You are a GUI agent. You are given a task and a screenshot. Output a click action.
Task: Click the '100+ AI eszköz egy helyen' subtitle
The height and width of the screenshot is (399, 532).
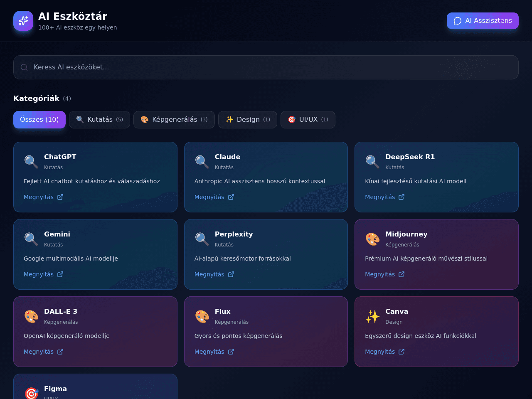78,27
